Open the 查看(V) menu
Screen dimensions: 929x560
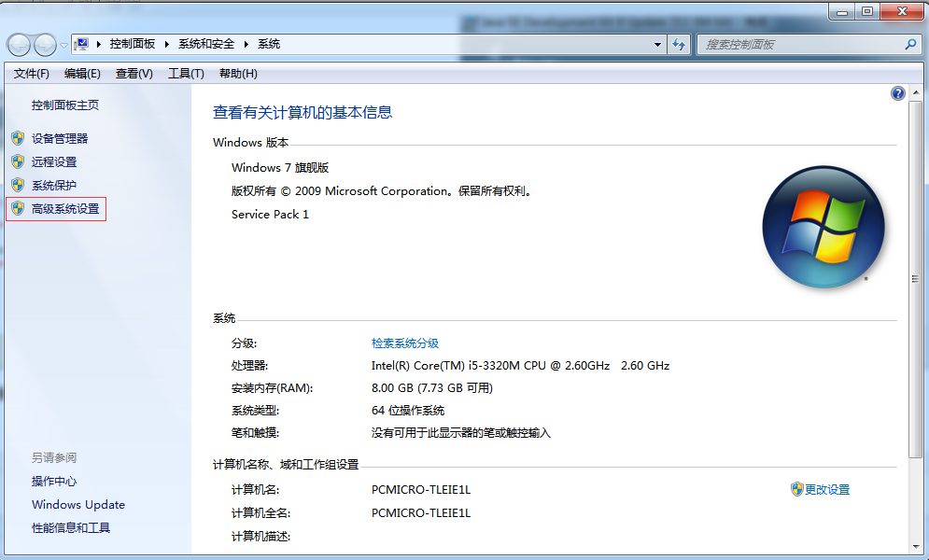134,74
